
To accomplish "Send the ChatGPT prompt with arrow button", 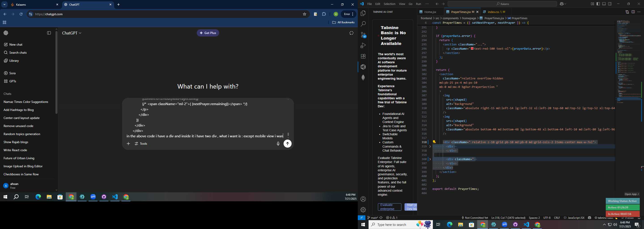I will click(x=288, y=144).
